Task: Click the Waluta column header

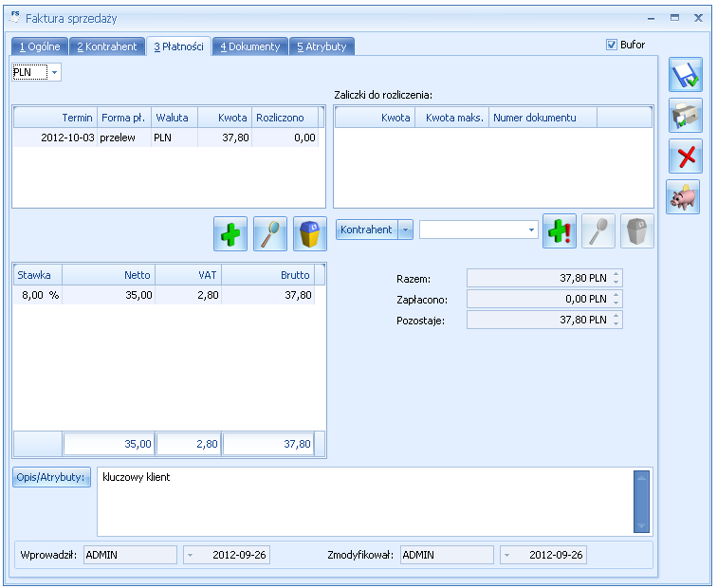Action: [x=175, y=118]
